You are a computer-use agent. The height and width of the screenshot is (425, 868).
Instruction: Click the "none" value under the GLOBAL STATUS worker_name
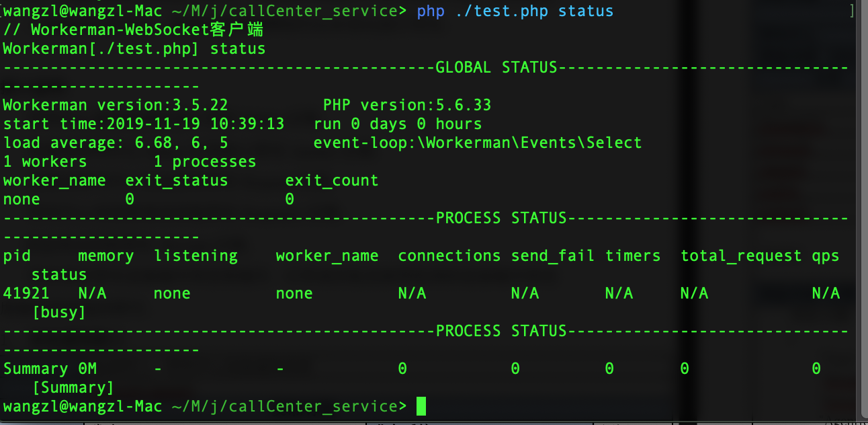pyautogui.click(x=21, y=199)
